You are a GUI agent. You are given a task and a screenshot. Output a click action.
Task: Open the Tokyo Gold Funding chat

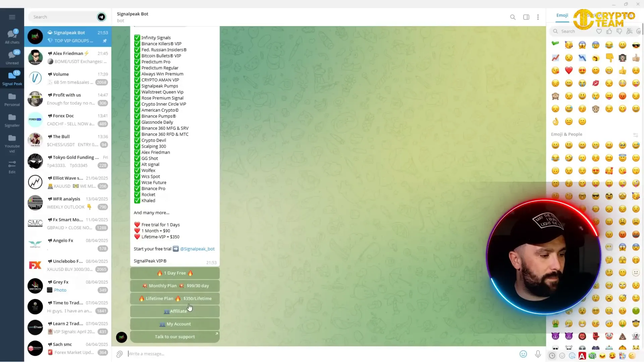tap(68, 161)
